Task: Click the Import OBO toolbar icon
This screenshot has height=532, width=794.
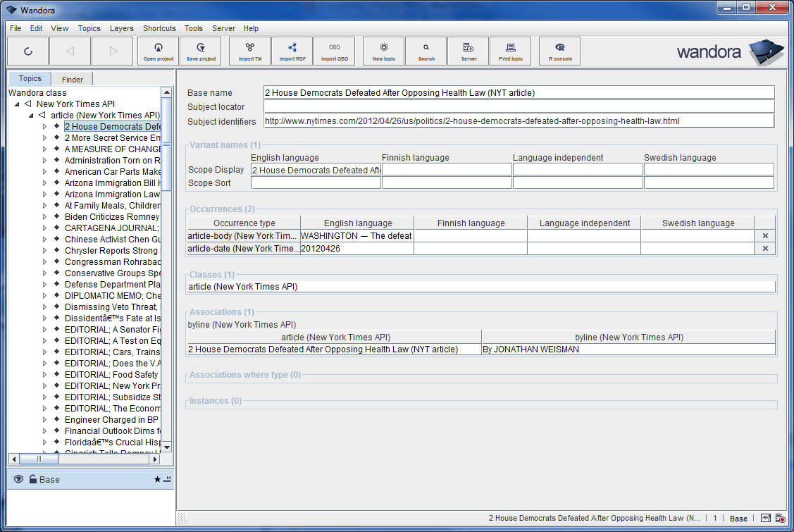Action: point(335,51)
